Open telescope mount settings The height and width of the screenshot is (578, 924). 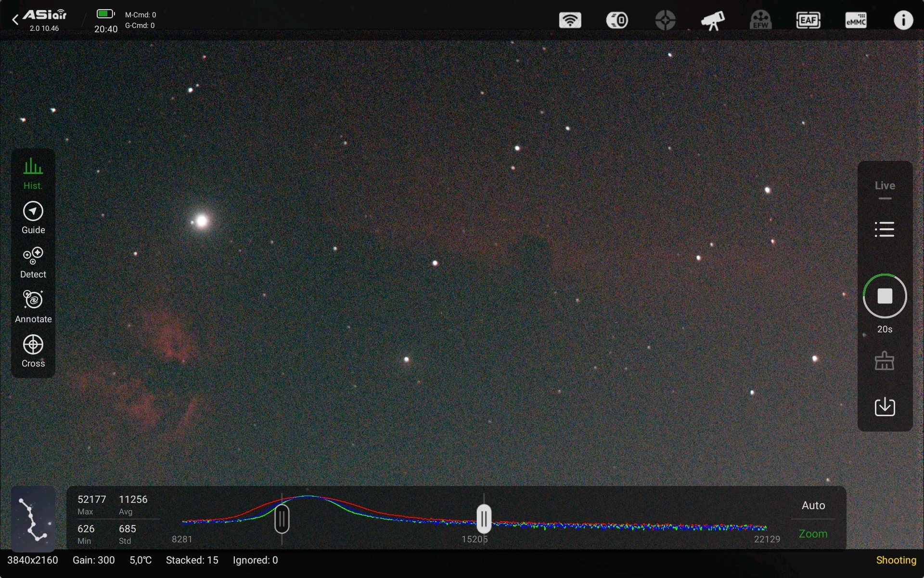[713, 20]
